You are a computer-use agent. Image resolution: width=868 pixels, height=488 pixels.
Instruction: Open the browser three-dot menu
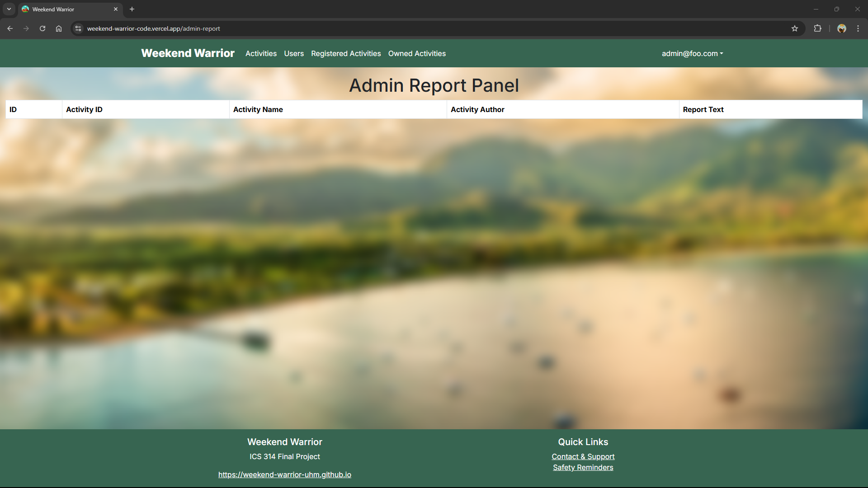[x=858, y=28]
